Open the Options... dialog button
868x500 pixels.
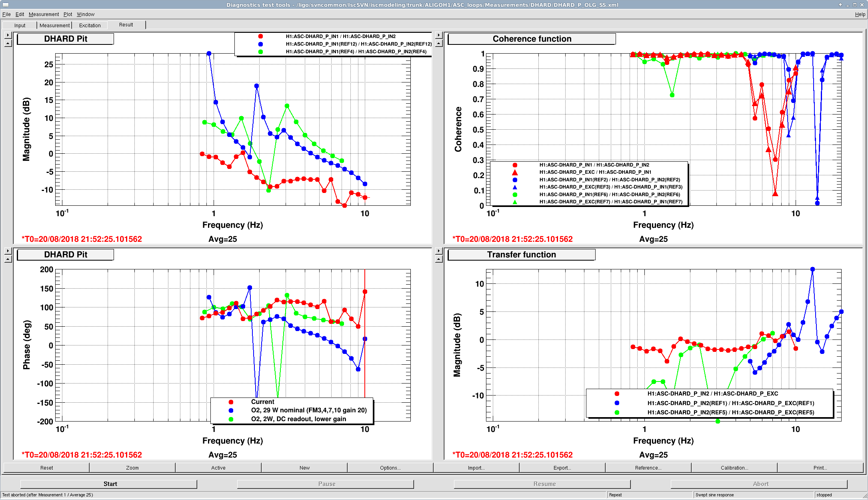390,468
